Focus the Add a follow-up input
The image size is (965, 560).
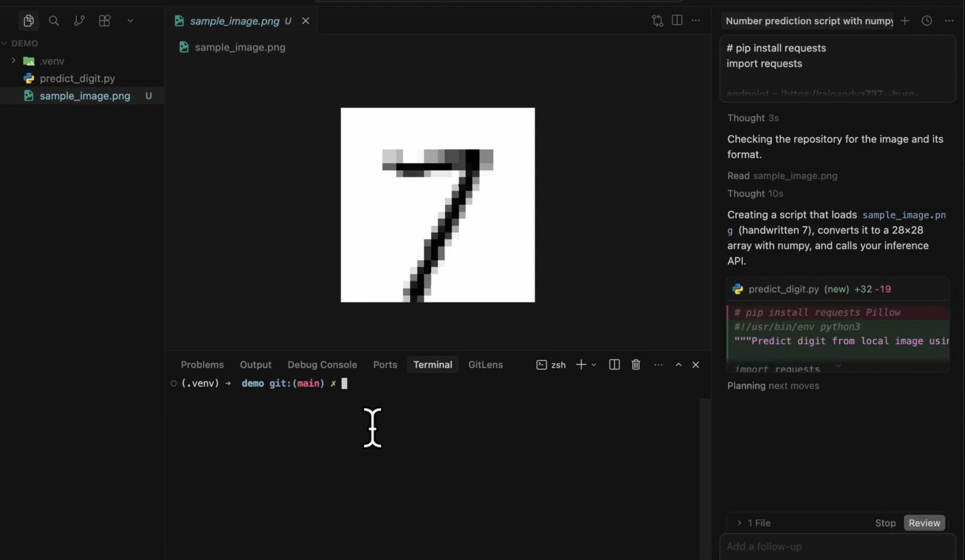837,547
